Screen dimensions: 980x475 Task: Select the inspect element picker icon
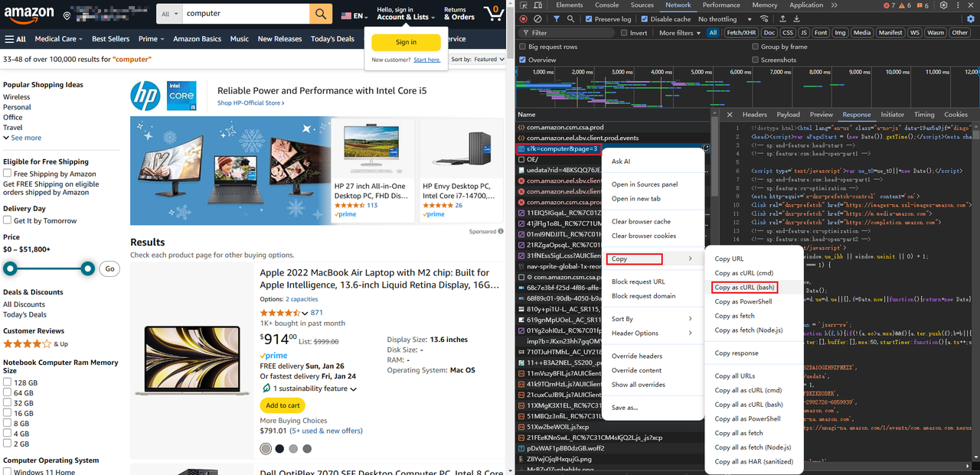[524, 5]
